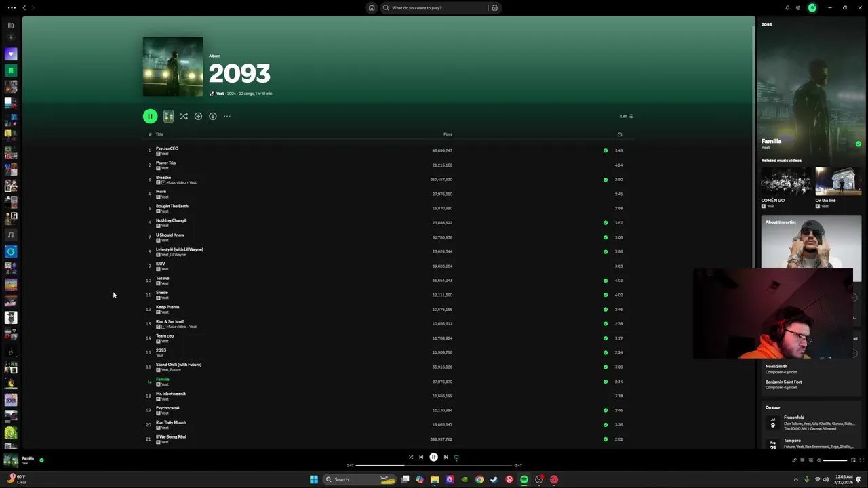Screen dimensions: 868x488
Task: Toggle Familia saved checkmark in Now Playing panel
Action: (x=859, y=144)
